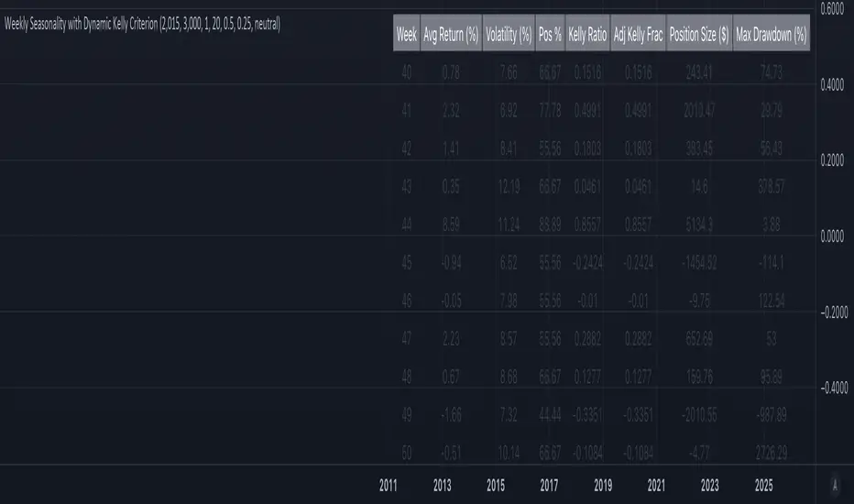854x504 pixels.
Task: Click the 0.4000 price scale label
Action: [x=833, y=85]
